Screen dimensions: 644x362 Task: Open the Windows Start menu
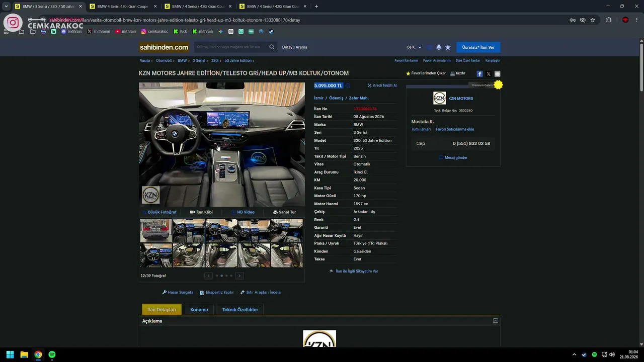tap(10, 354)
